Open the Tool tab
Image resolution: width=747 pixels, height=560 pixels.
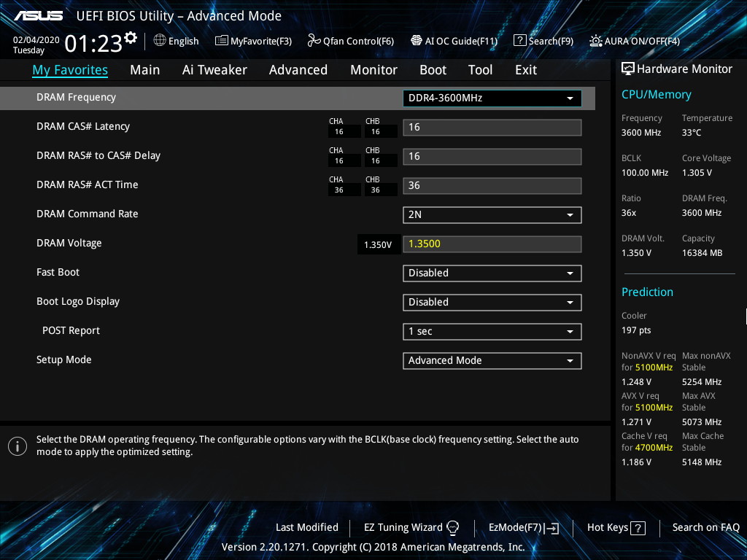pyautogui.click(x=480, y=70)
